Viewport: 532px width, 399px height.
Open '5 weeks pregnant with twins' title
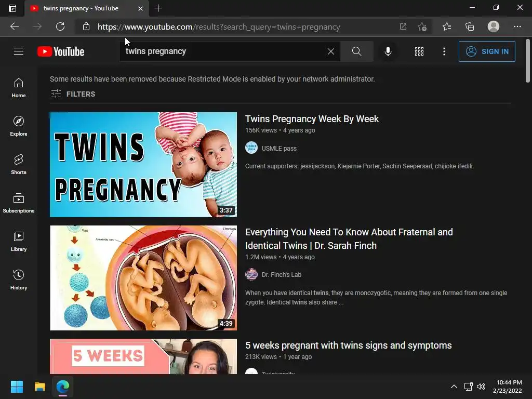tap(349, 345)
